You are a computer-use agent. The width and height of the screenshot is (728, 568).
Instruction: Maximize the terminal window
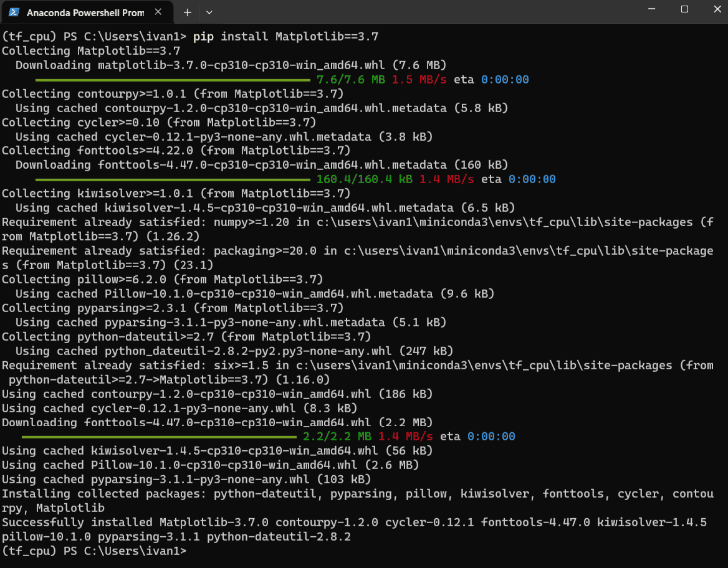pos(684,9)
